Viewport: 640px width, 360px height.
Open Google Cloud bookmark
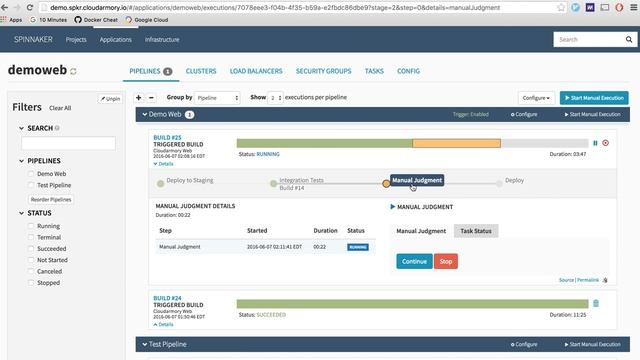[147, 20]
